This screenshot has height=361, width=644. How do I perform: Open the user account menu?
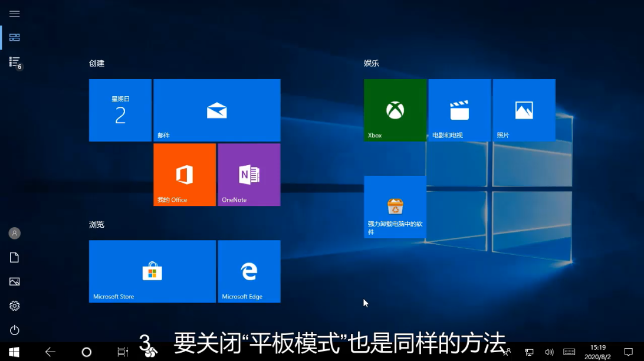click(x=14, y=233)
